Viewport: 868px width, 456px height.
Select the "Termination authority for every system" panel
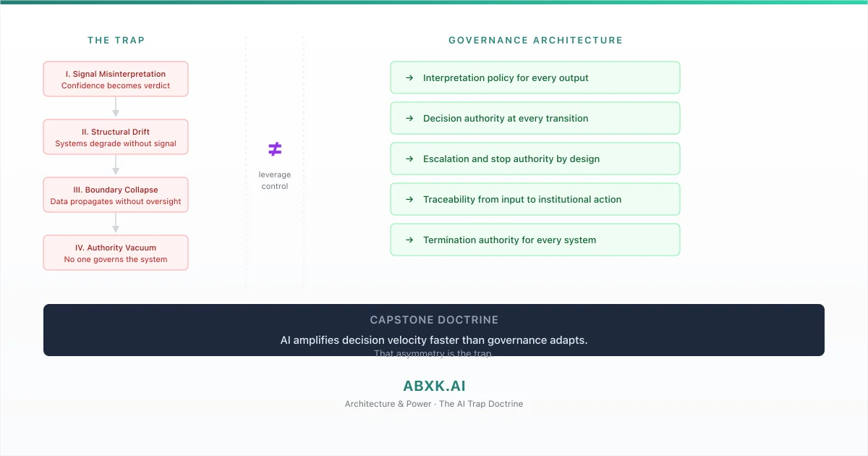(535, 240)
